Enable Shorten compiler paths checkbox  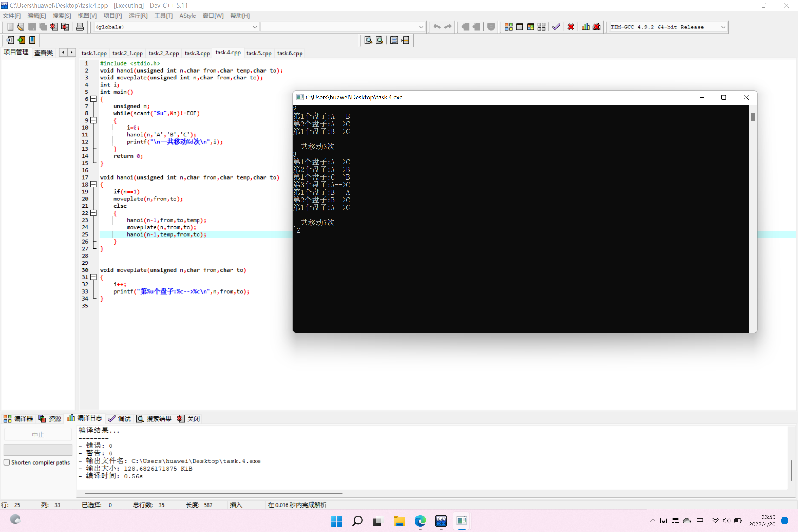(7, 462)
